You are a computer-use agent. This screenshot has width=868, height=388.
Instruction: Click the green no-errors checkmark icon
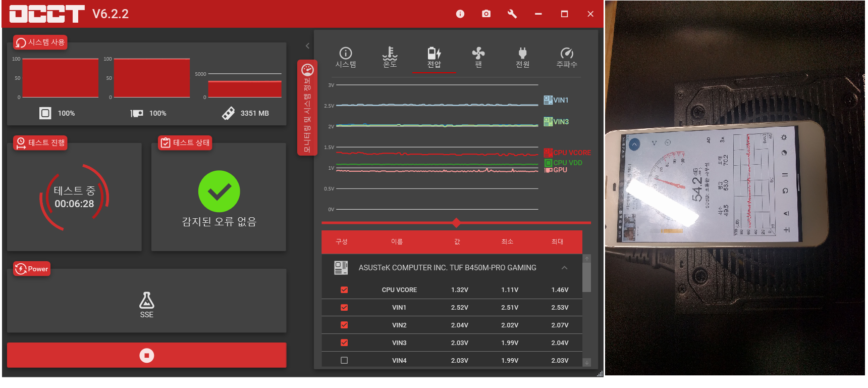(219, 191)
